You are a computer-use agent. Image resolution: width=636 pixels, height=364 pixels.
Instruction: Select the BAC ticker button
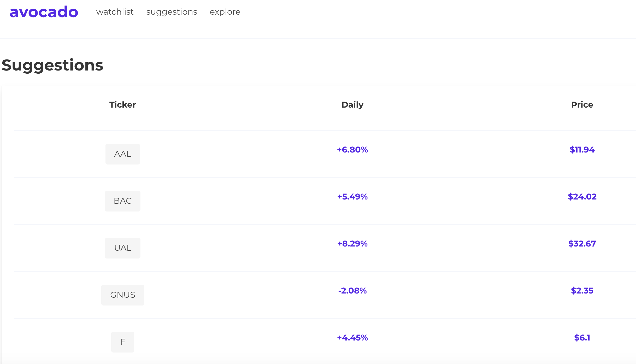[123, 201]
